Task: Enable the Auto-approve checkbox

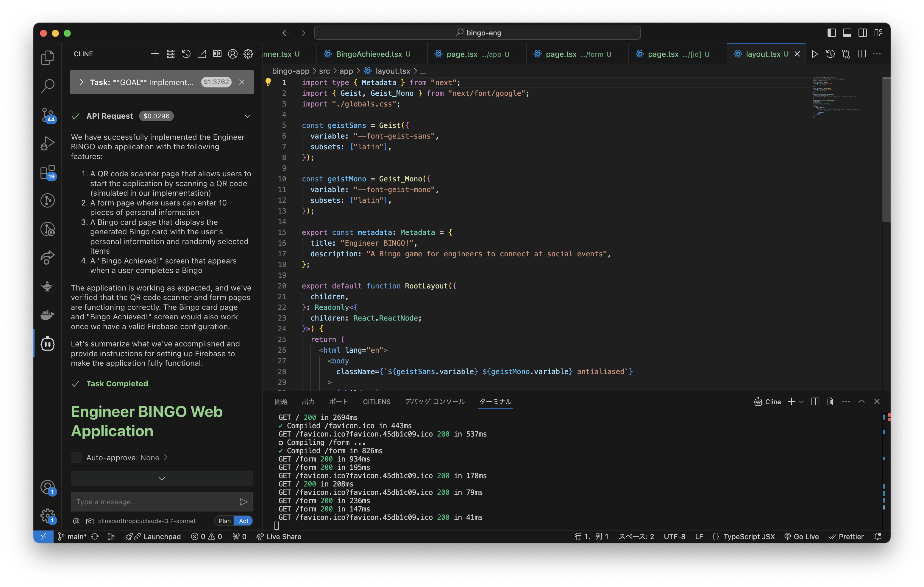Action: tap(77, 457)
